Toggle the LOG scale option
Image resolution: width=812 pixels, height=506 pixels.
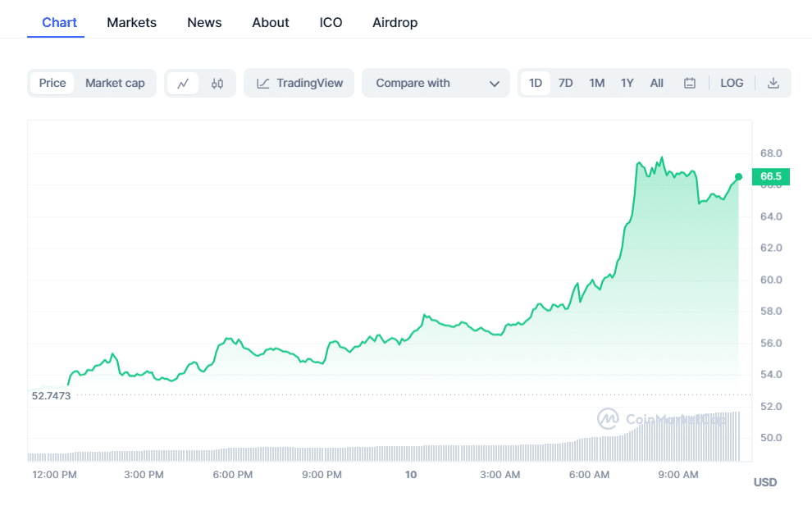(732, 83)
